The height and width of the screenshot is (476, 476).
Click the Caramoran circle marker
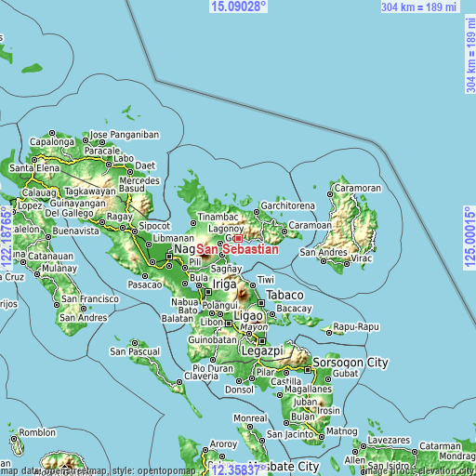coord(330,194)
